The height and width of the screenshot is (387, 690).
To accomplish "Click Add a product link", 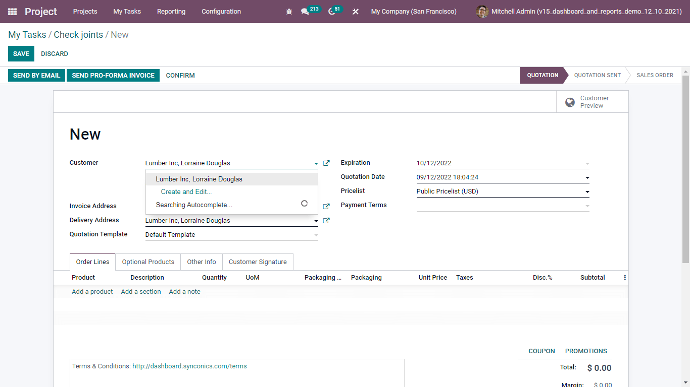I will 92,291.
